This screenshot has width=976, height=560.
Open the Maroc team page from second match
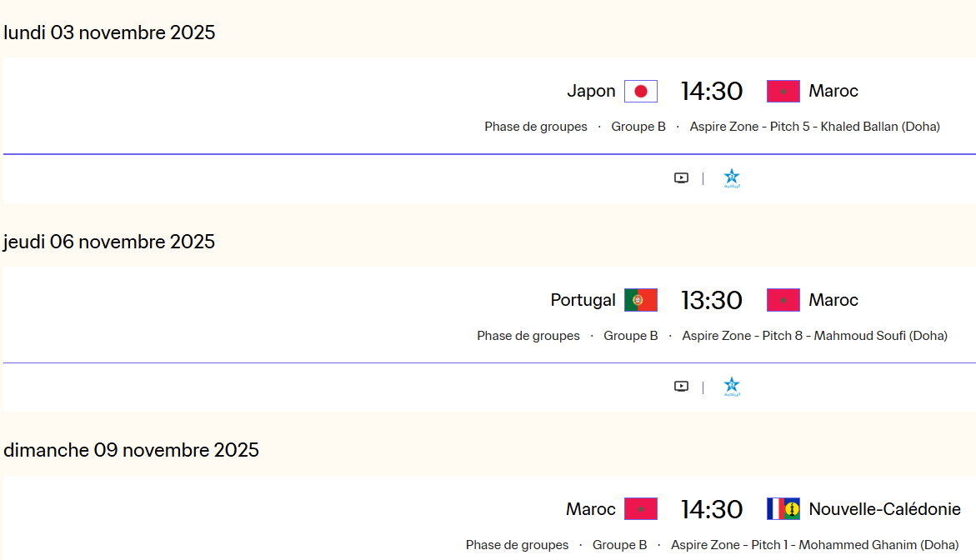[834, 300]
